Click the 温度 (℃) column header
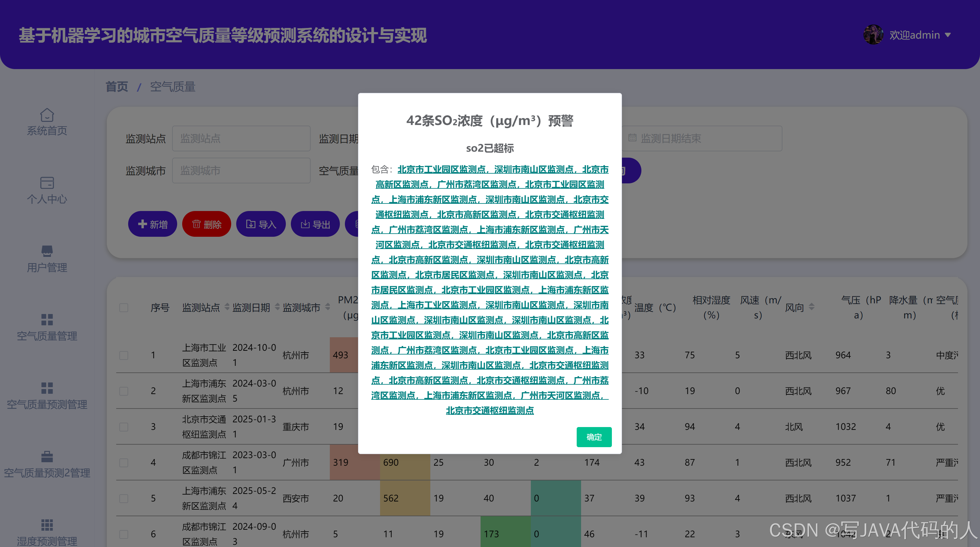Screen dimensions: 980x547 click(x=655, y=307)
